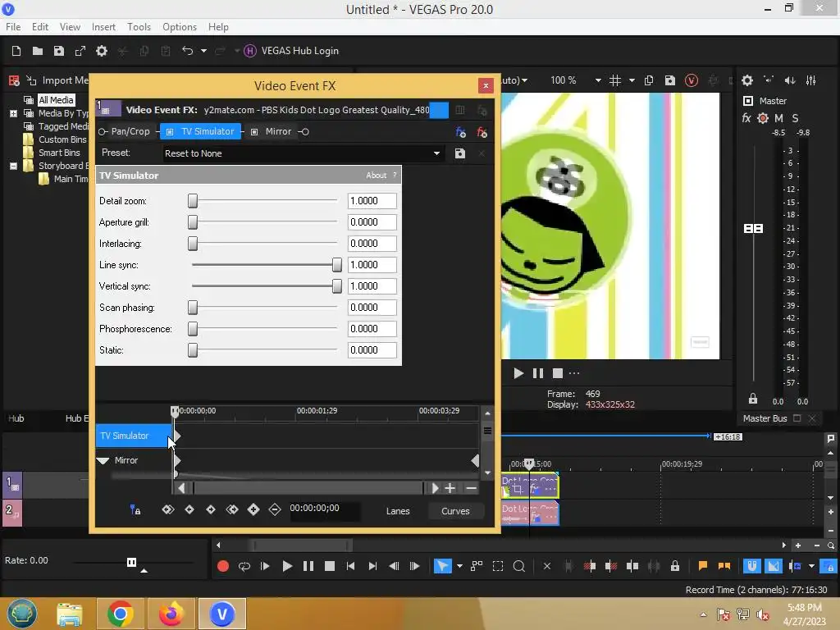Image resolution: width=840 pixels, height=630 pixels.
Task: Toggle the Mirror effect checkbox in chain
Action: (254, 132)
